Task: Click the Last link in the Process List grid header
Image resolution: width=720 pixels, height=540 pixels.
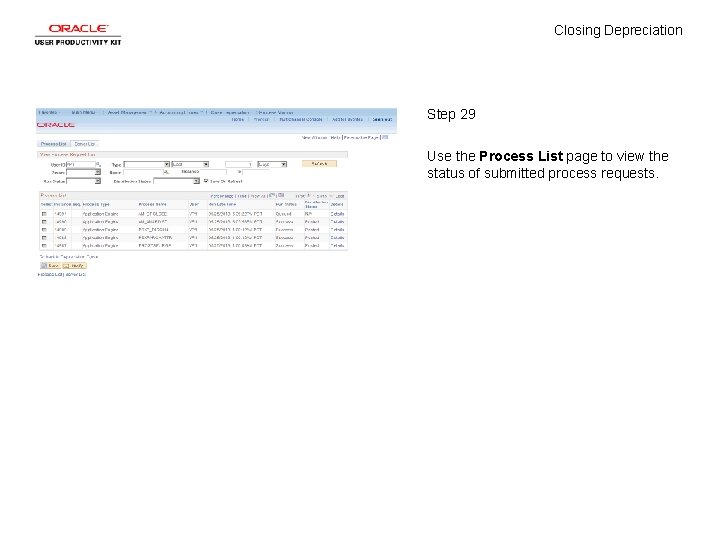Action: click(340, 196)
